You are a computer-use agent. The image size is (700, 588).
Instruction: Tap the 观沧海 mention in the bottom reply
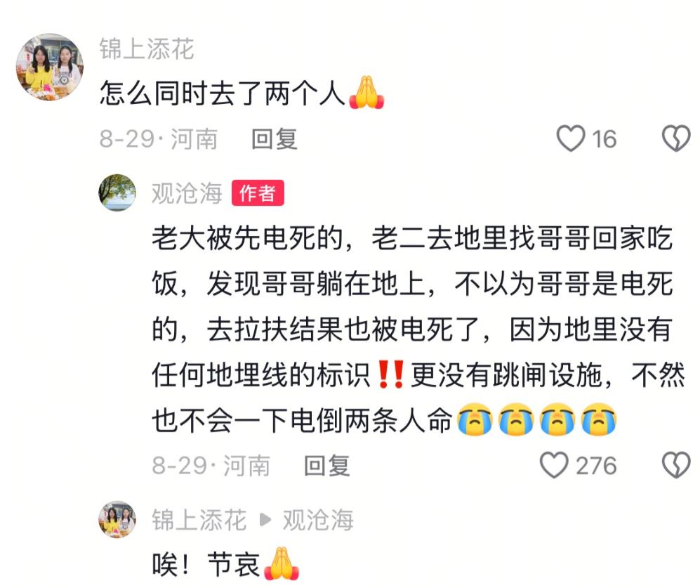coord(318,520)
